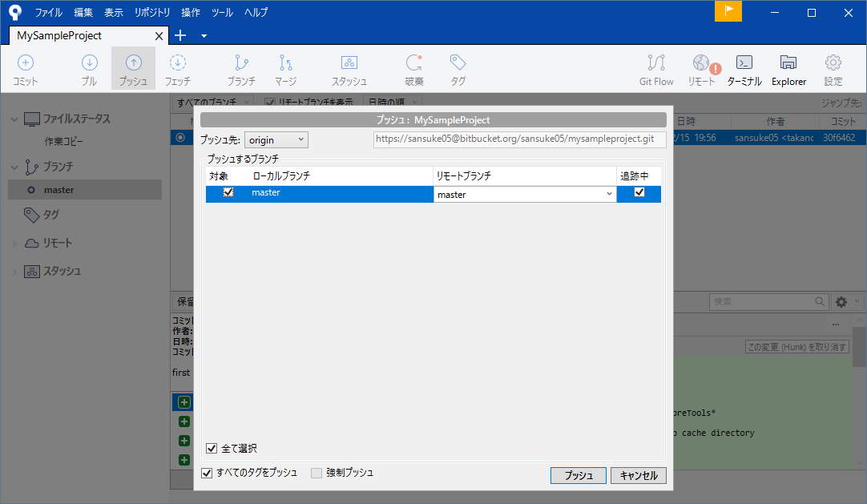Collapse the ブランチ section in sidebar
This screenshot has width=867, height=504.
14,166
